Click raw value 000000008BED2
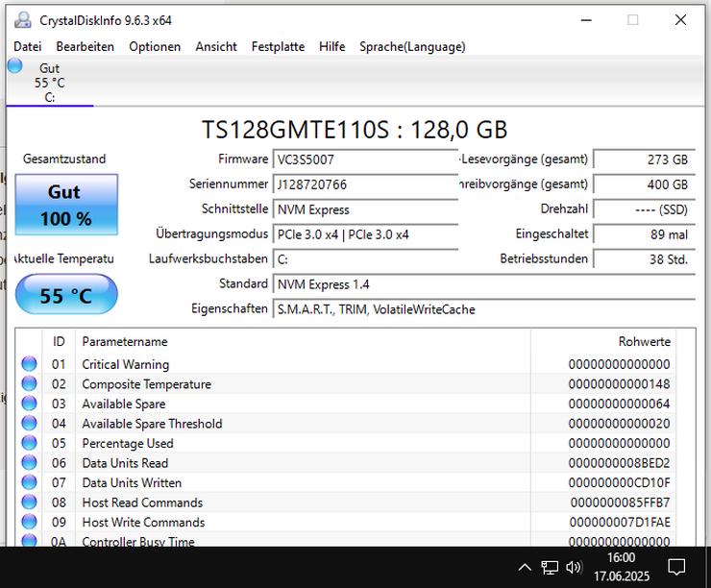 click(x=620, y=463)
